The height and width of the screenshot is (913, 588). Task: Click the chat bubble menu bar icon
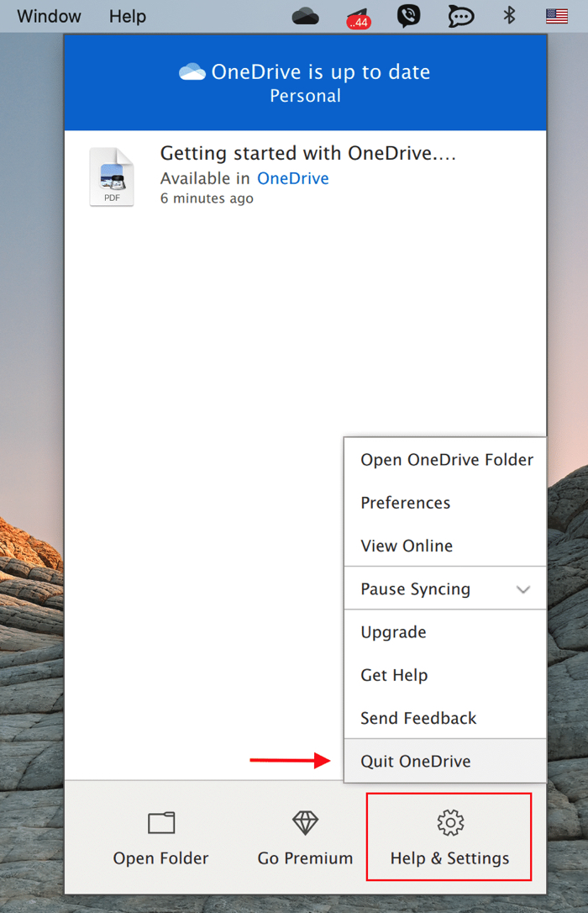[x=459, y=16]
